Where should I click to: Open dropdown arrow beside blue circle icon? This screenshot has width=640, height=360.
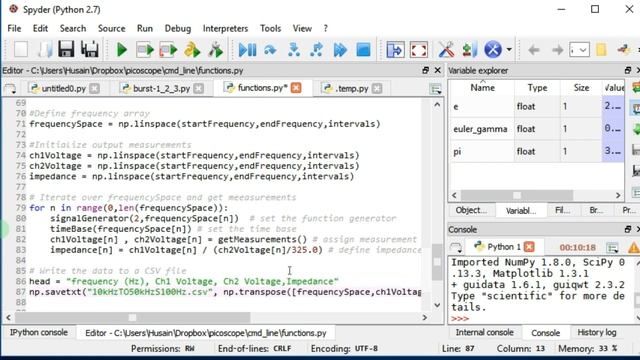pos(509,50)
